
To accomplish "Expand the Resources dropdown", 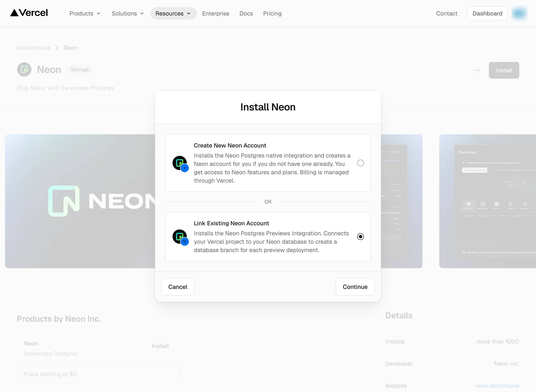I will [x=173, y=14].
